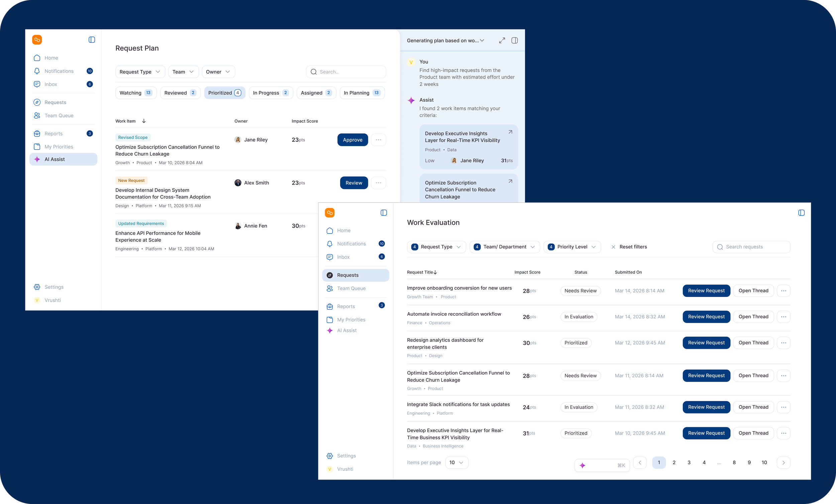
Task: Expand the AI assistant panel to fullscreen
Action: [502, 40]
